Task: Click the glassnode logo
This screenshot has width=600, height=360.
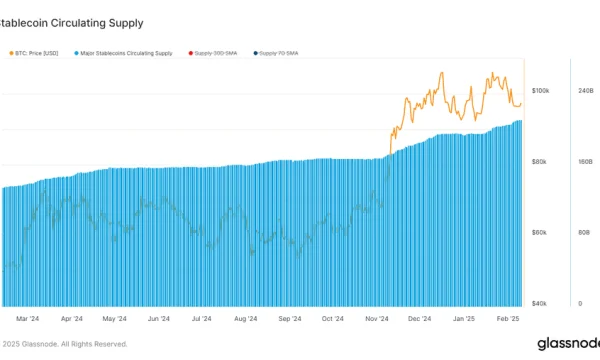Action: point(569,343)
